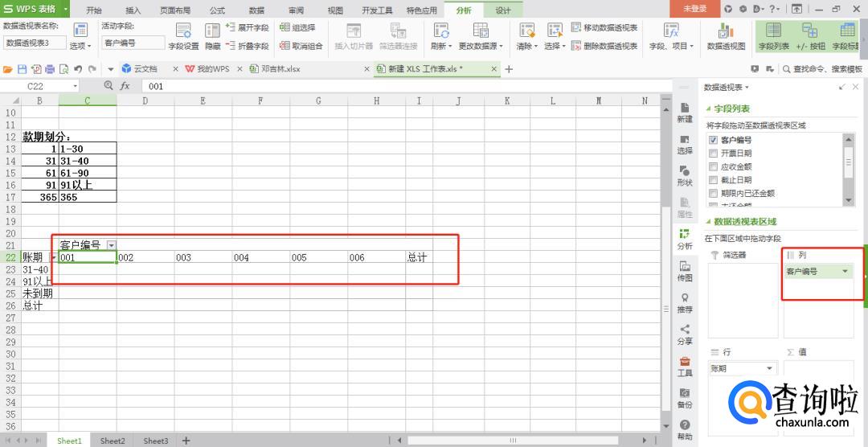The image size is (868, 447).
Task: Check the 应收金额 field checkbox
Action: click(713, 166)
